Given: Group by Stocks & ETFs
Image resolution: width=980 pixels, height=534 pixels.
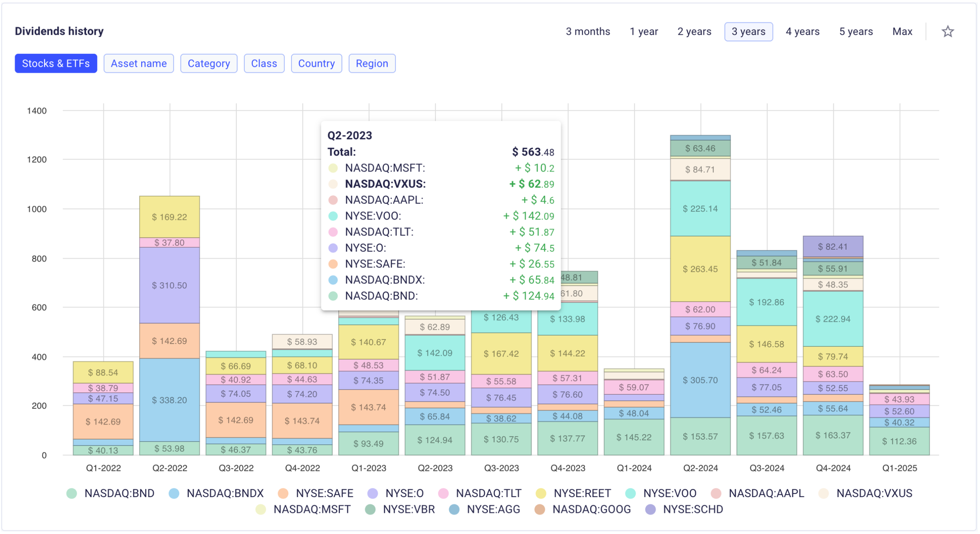Looking at the screenshot, I should (x=56, y=64).
